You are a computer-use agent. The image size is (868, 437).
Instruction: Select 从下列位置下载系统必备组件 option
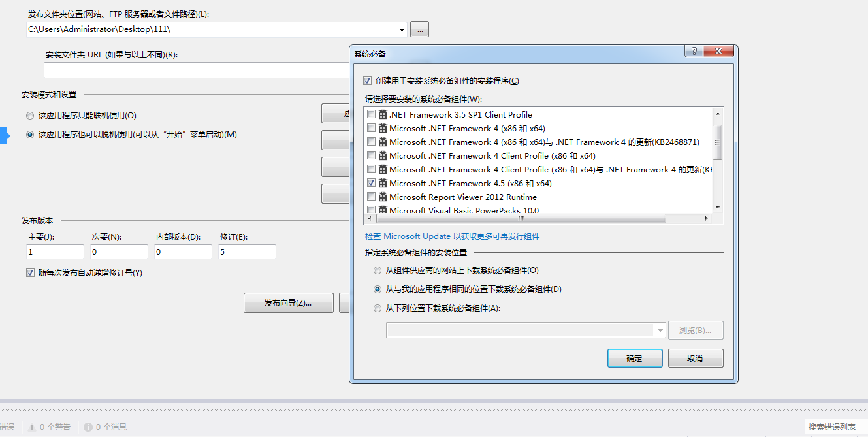[x=378, y=308]
